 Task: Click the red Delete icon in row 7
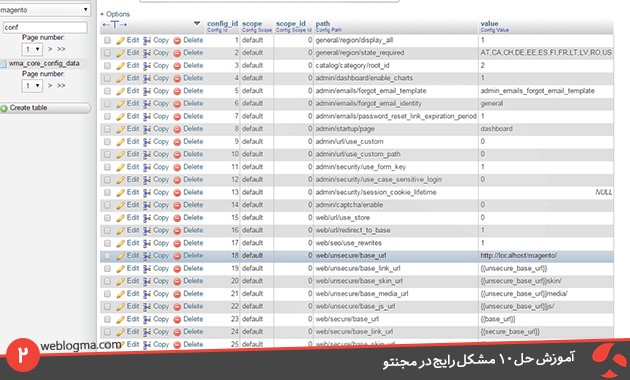[177, 116]
